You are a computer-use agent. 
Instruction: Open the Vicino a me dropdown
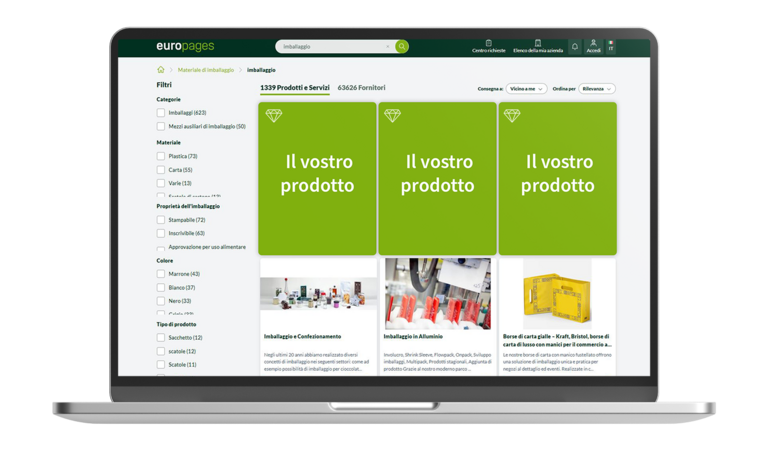click(x=526, y=89)
